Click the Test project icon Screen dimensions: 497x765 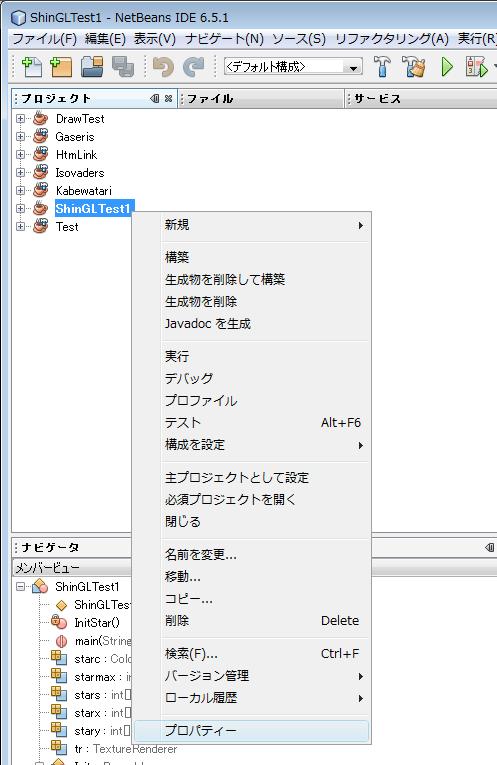(40, 226)
